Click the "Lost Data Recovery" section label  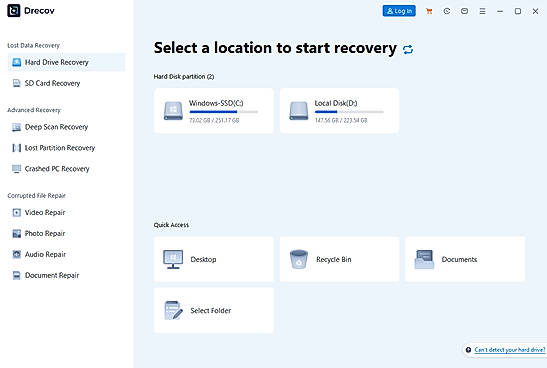click(x=33, y=45)
